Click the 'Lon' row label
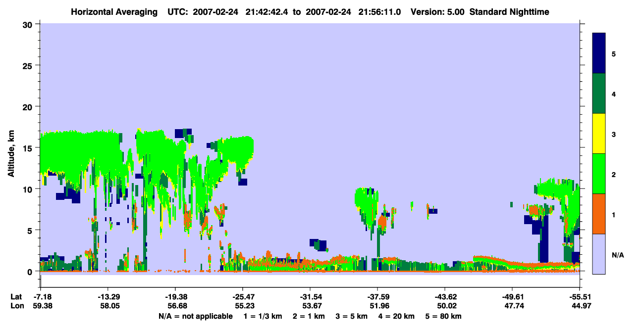 16,306
